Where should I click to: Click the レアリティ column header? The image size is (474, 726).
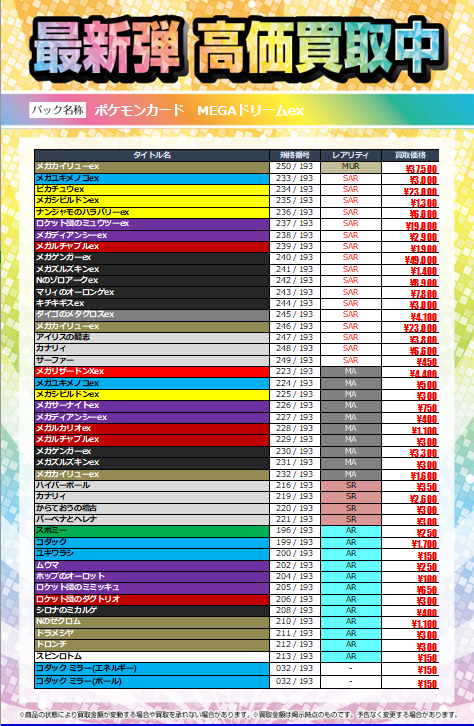pyautogui.click(x=350, y=155)
